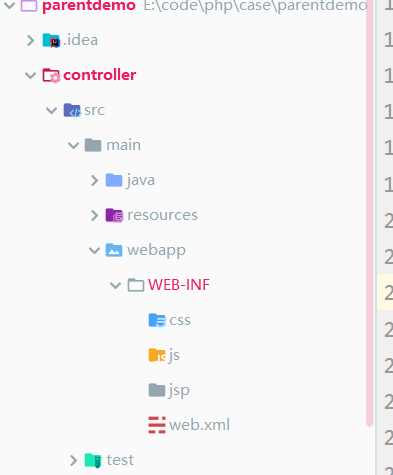Click the webapp folder icon

click(114, 250)
